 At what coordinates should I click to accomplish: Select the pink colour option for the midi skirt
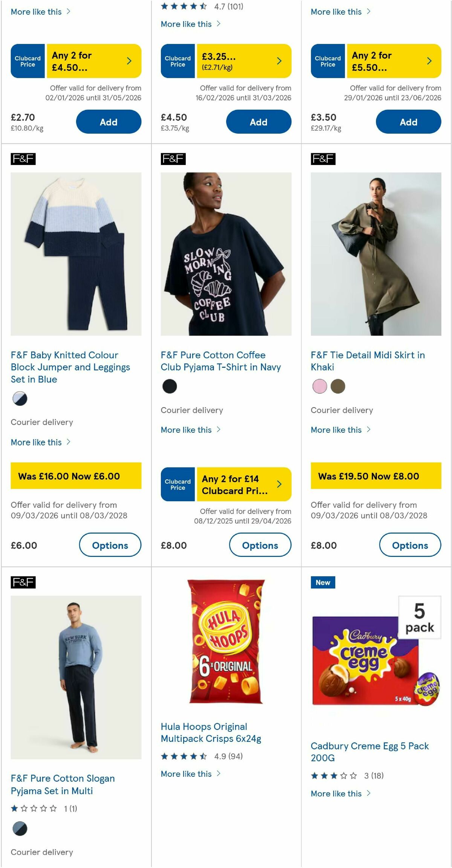point(319,386)
